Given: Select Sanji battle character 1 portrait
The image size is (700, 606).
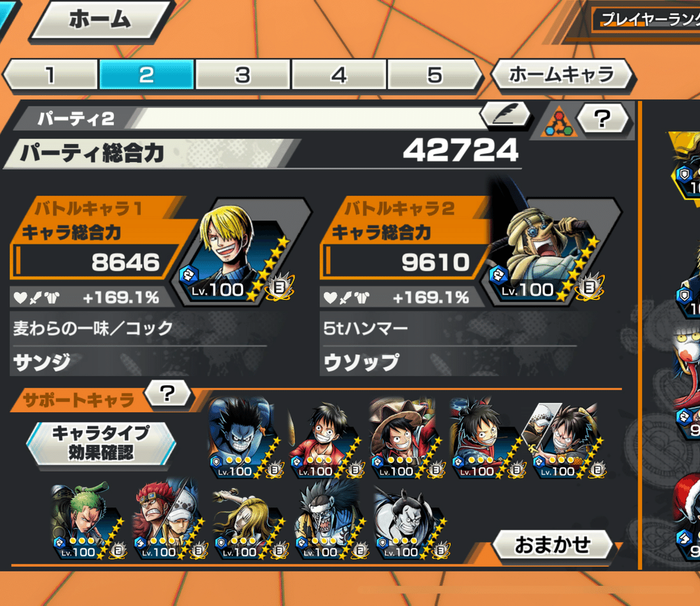Looking at the screenshot, I should pyautogui.click(x=239, y=252).
